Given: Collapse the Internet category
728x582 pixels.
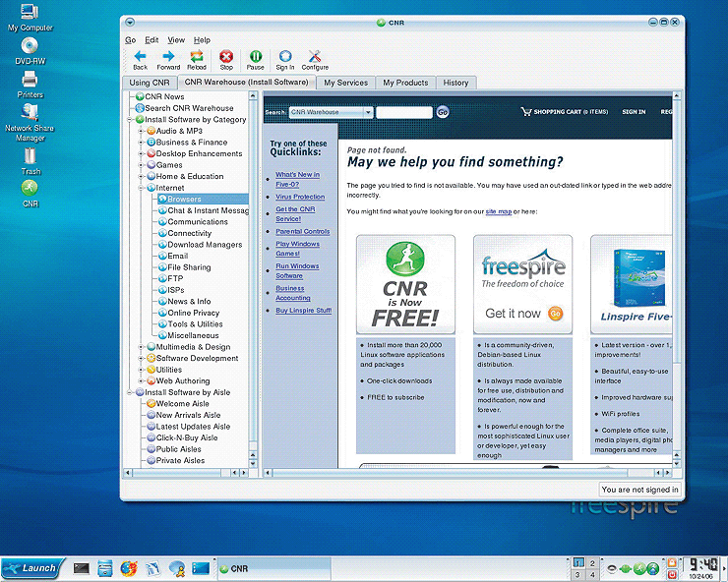Looking at the screenshot, I should [x=141, y=188].
